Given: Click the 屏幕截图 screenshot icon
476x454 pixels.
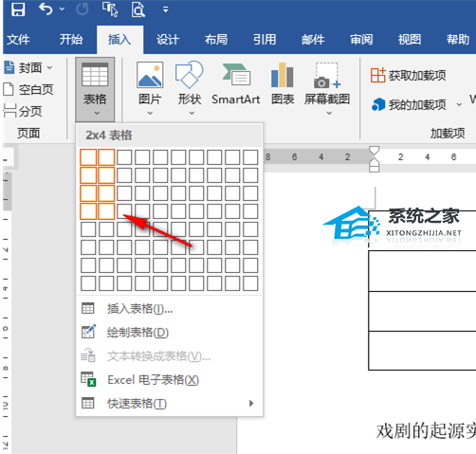Looking at the screenshot, I should point(327,76).
